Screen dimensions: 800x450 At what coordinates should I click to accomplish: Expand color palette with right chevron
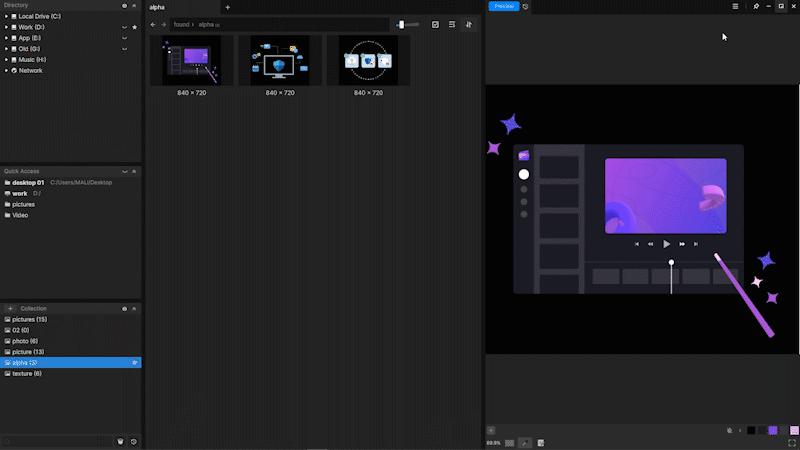pyautogui.click(x=740, y=431)
